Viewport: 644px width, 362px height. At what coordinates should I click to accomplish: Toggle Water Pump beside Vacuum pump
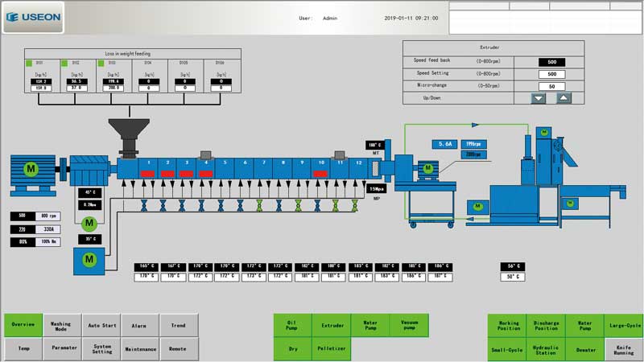pos(370,326)
